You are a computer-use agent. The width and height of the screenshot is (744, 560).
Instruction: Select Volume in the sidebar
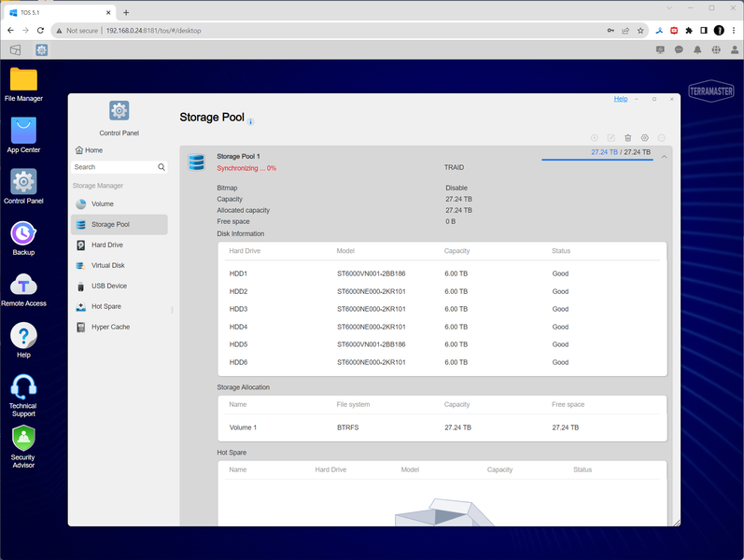pyautogui.click(x=119, y=203)
